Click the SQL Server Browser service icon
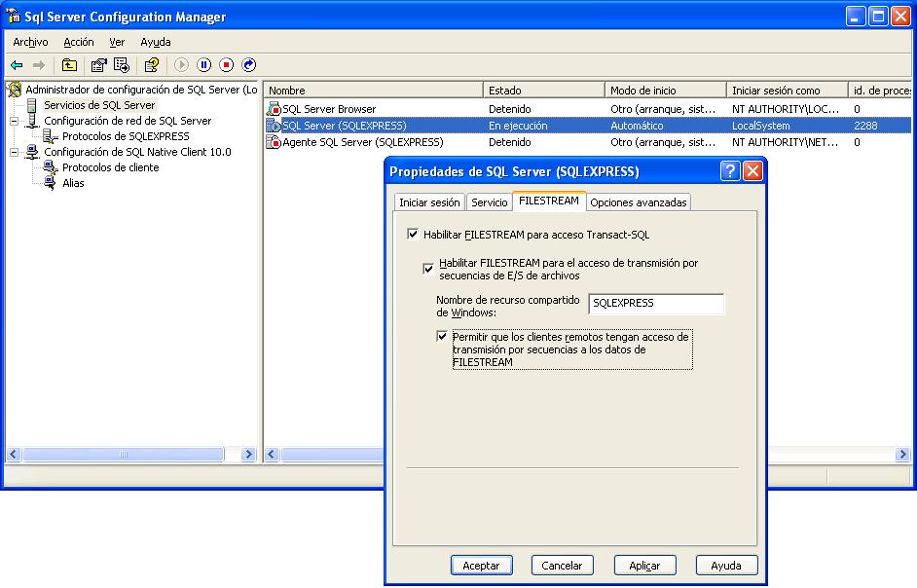The image size is (917, 588). 274,109
